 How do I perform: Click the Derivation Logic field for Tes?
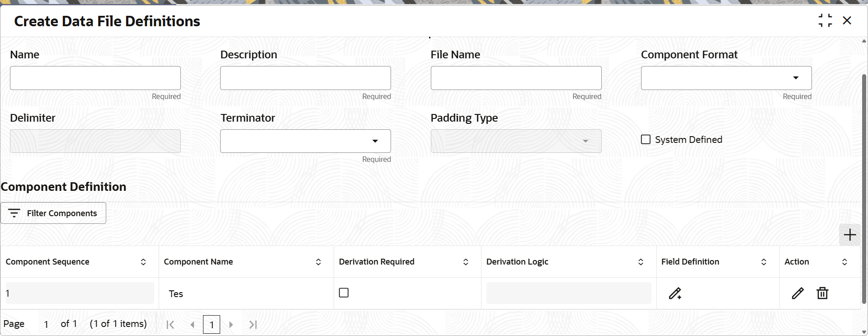(569, 293)
